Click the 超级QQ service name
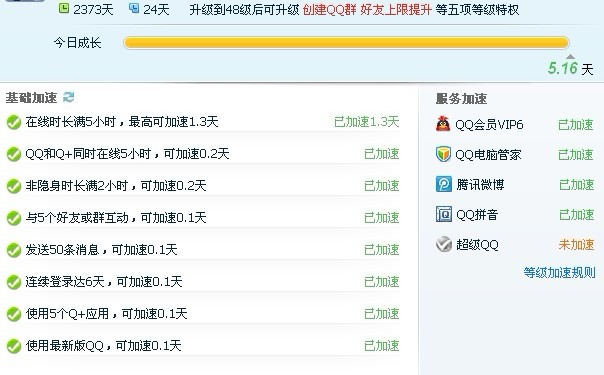Screen dimensions: 604x375 [477, 244]
